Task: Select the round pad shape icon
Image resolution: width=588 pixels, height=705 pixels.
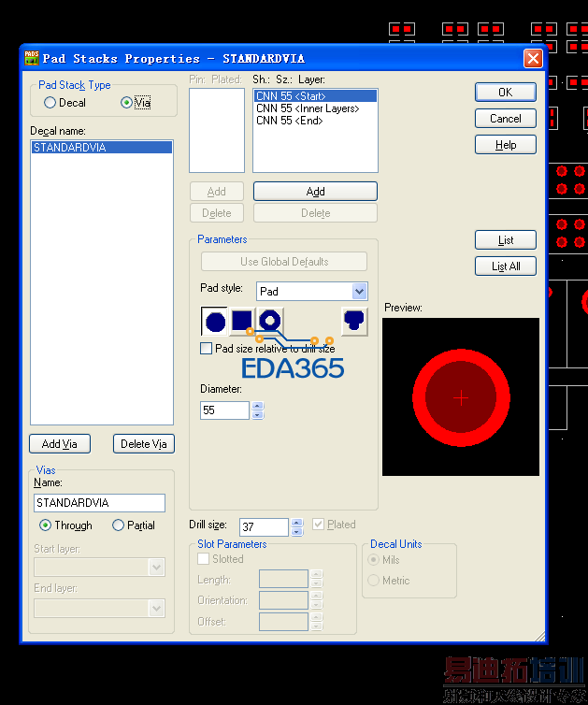Action: (x=215, y=323)
